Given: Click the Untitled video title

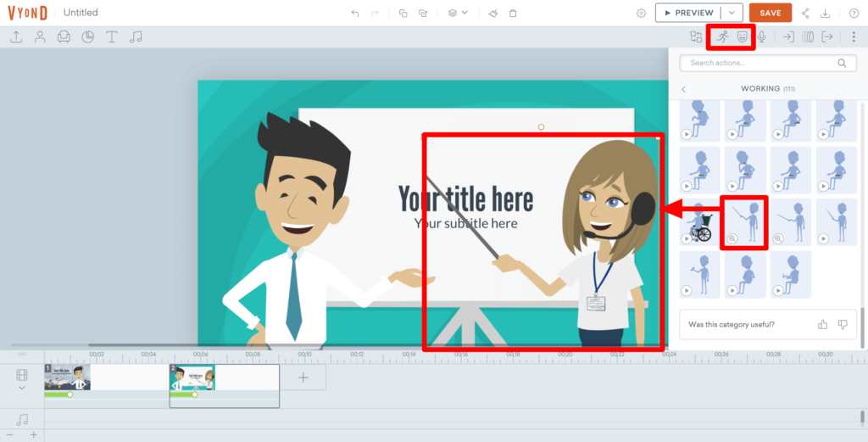Looking at the screenshot, I should pyautogui.click(x=81, y=13).
